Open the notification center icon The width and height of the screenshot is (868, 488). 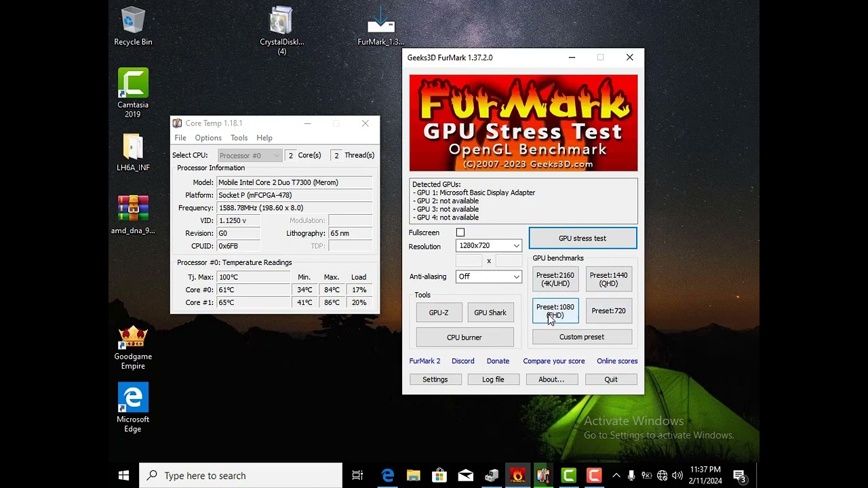point(740,476)
